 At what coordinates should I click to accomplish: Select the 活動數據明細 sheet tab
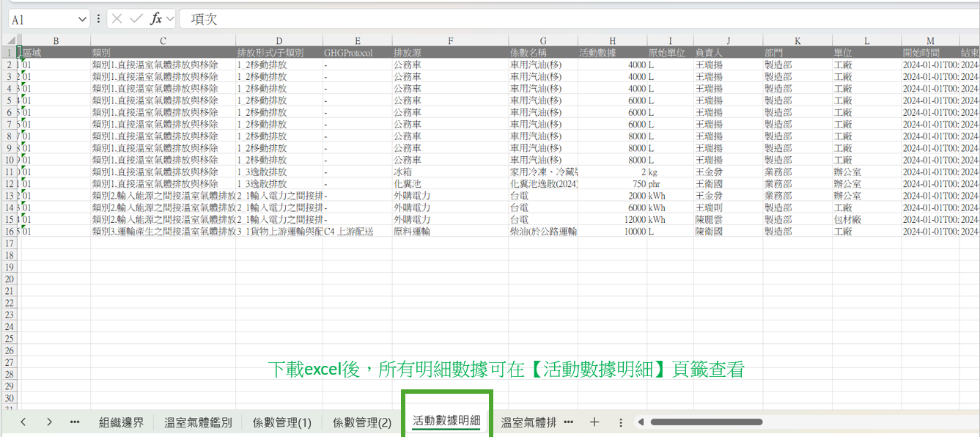tap(446, 421)
